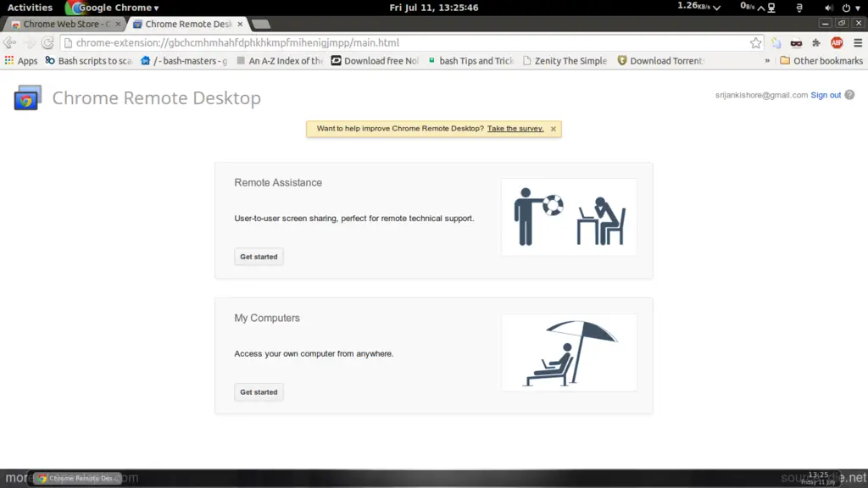
Task: Open the Activities overview
Action: pos(30,8)
